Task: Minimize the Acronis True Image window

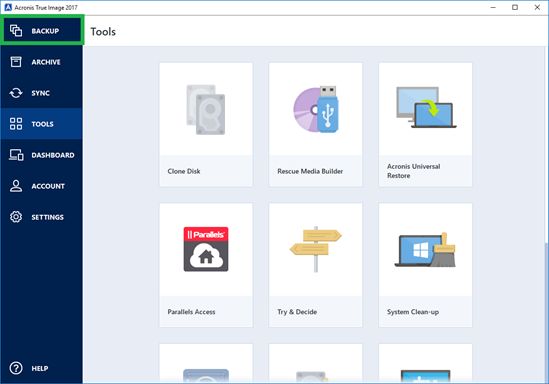Action: point(493,7)
